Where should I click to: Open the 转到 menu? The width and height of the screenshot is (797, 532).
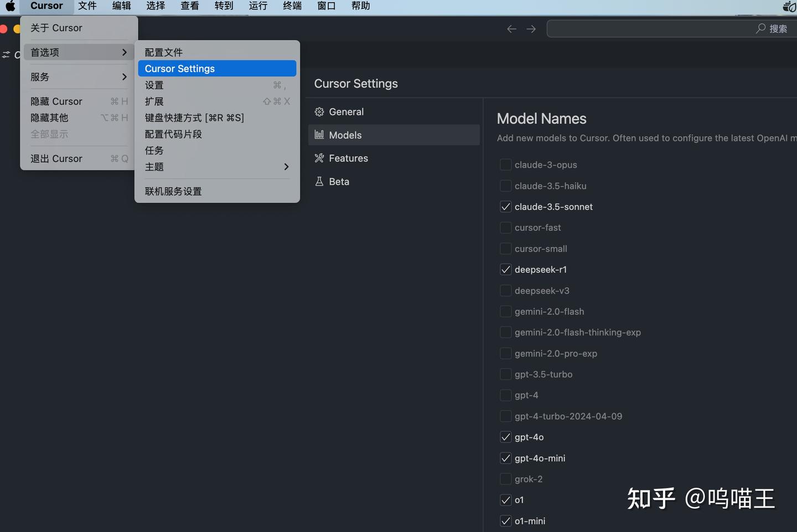(224, 6)
